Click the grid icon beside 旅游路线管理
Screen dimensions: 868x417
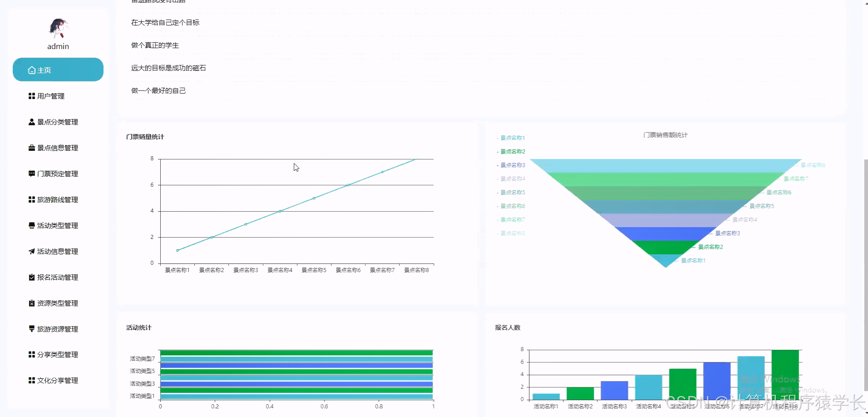(x=32, y=199)
